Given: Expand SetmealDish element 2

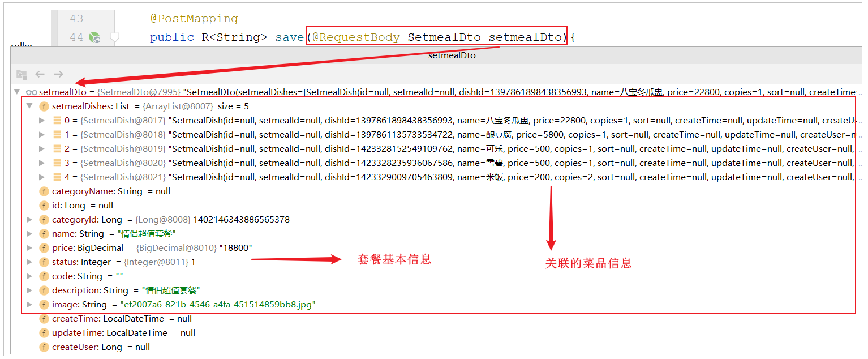Looking at the screenshot, I should 42,149.
